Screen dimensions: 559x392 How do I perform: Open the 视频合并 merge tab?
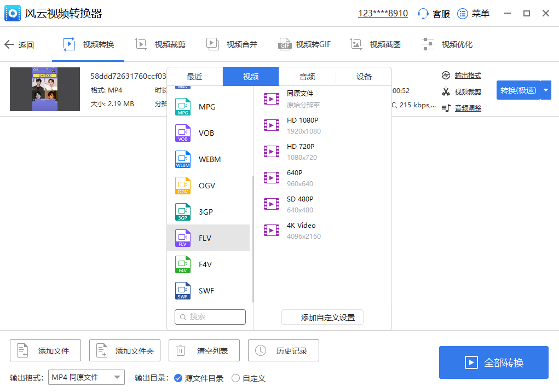pyautogui.click(x=232, y=44)
